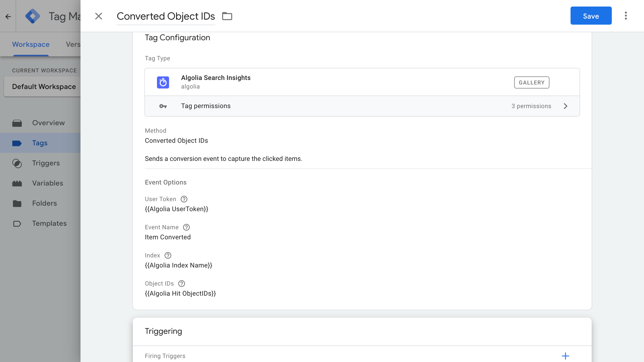Click the back navigation arrow
Screen dimensions: 644x362
click(x=8, y=16)
